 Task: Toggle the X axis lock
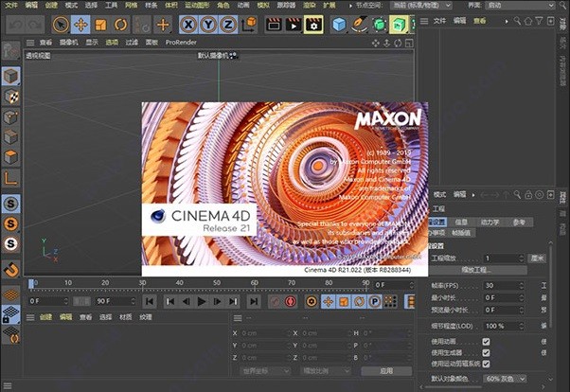point(188,25)
